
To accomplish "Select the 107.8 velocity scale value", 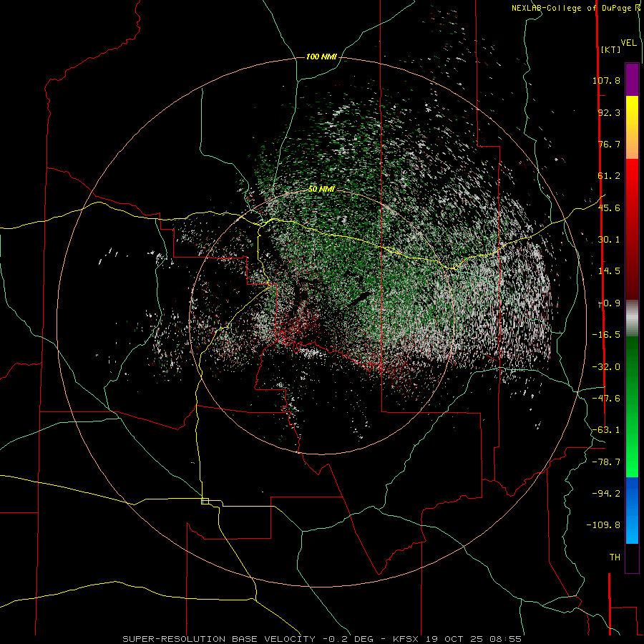I will (x=606, y=80).
